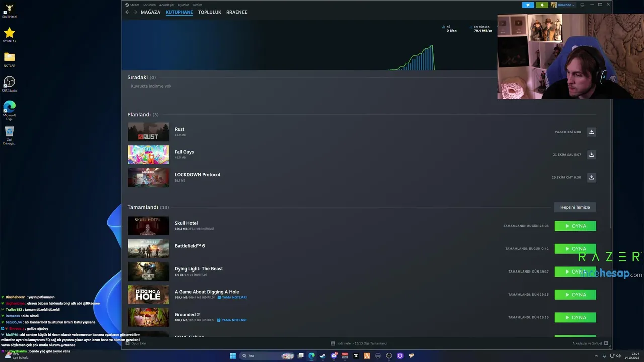644x362 pixels.
Task: Click the Skull Hotel title text
Action: pyautogui.click(x=186, y=223)
